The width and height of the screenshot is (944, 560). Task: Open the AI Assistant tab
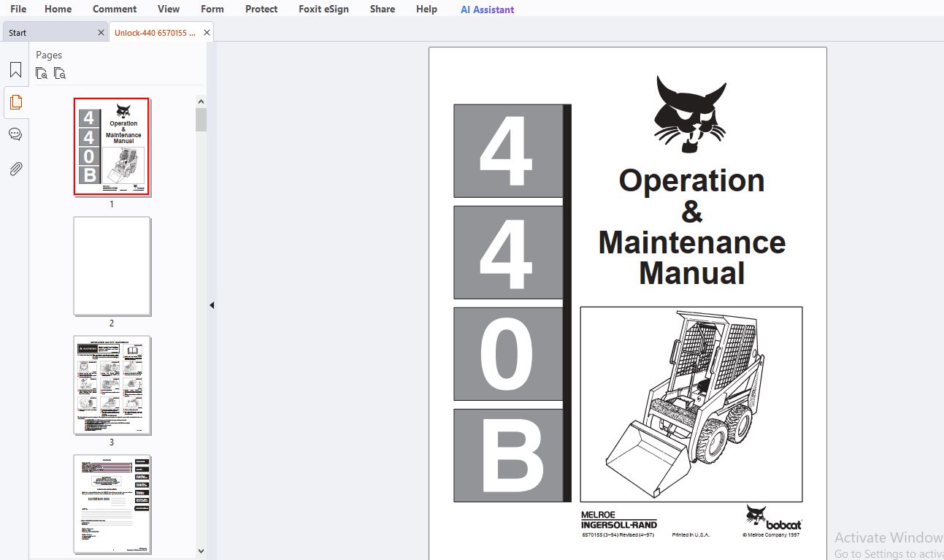487,9
